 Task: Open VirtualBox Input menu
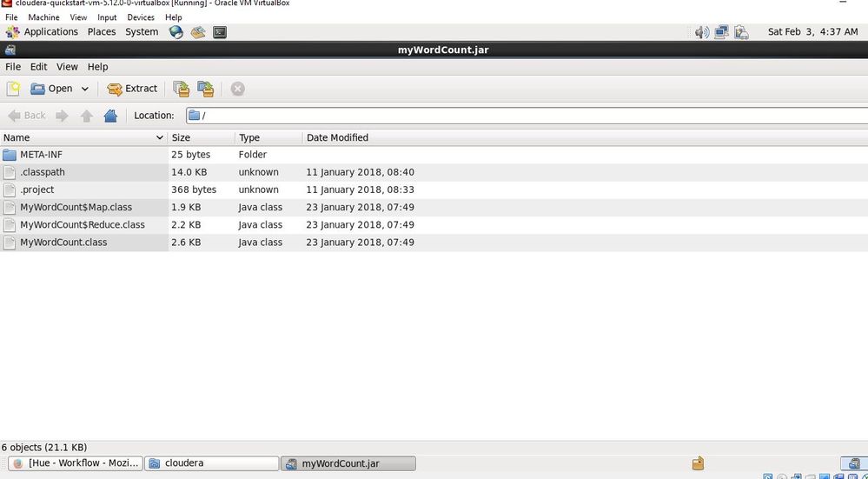[107, 17]
